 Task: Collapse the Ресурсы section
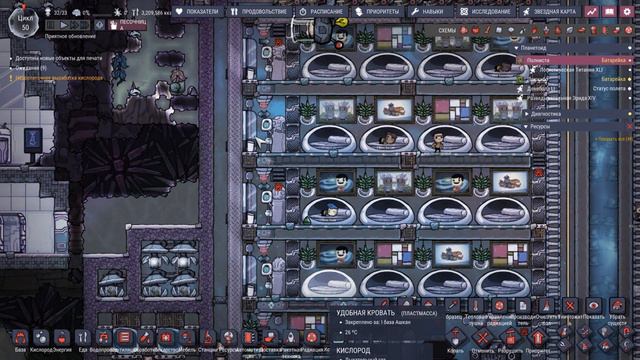[x=526, y=127]
